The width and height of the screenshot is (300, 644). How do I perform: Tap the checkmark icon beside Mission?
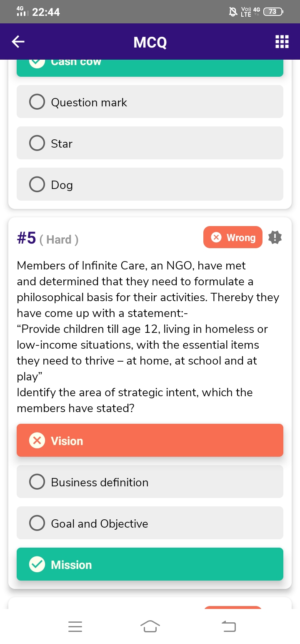click(x=37, y=564)
